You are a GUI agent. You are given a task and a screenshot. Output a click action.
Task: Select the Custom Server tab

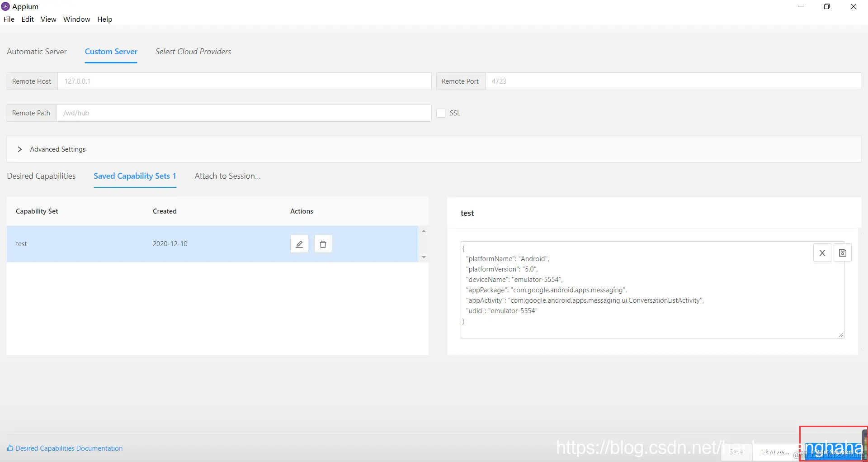(111, 52)
